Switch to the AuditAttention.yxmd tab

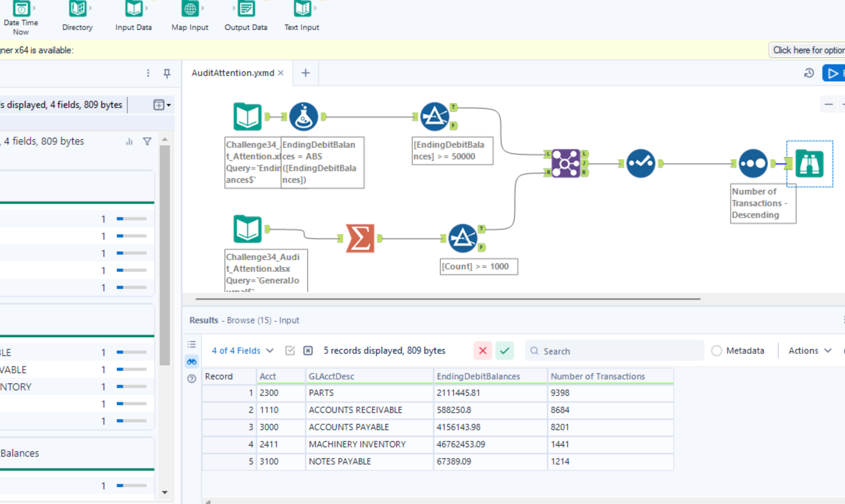tap(233, 73)
